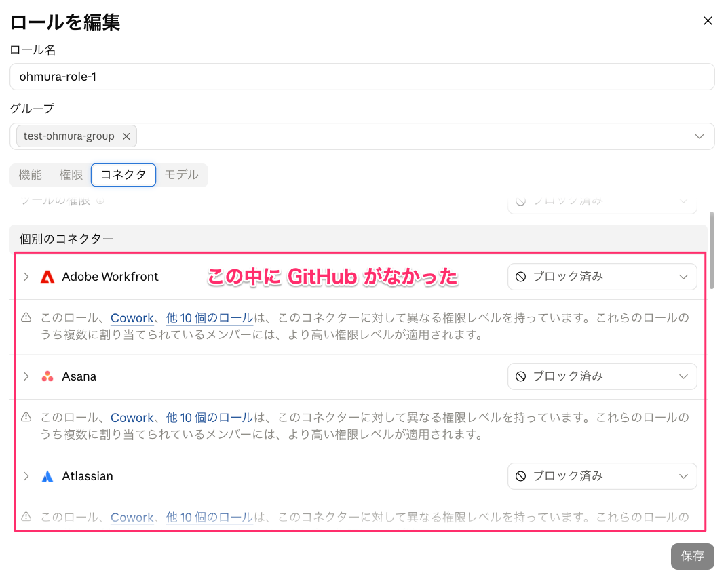The image size is (728, 584).
Task: Switch to the 機能 tab
Action: coord(30,175)
